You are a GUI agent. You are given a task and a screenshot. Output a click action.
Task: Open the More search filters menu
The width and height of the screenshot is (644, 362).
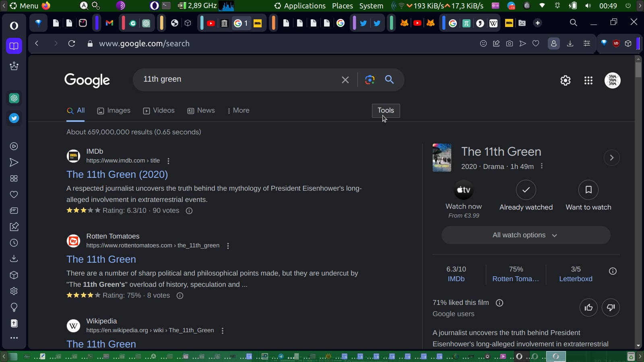(x=238, y=111)
